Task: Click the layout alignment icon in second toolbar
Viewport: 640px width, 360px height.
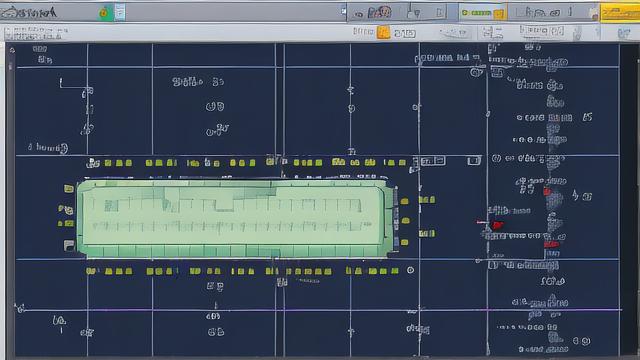Action: [x=492, y=32]
